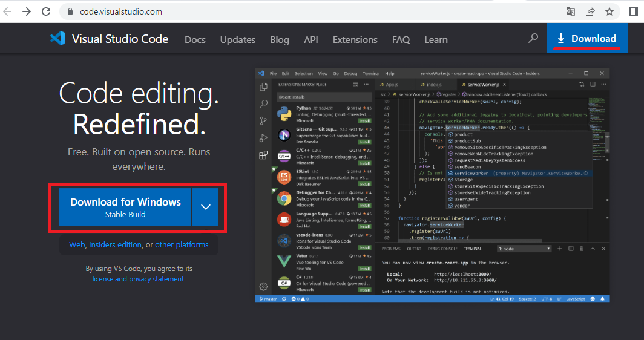Open the license and privacy statement link
Screen dimensions: 644x340
(x=138, y=279)
